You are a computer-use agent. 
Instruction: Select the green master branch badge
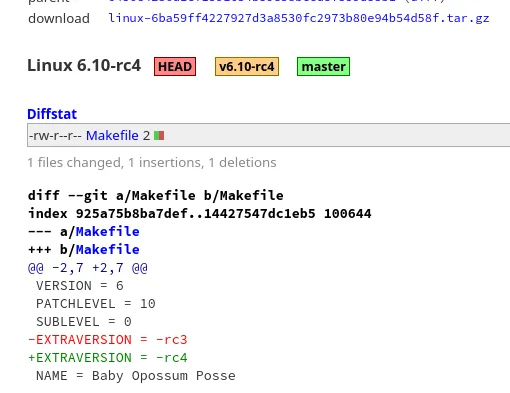[323, 66]
